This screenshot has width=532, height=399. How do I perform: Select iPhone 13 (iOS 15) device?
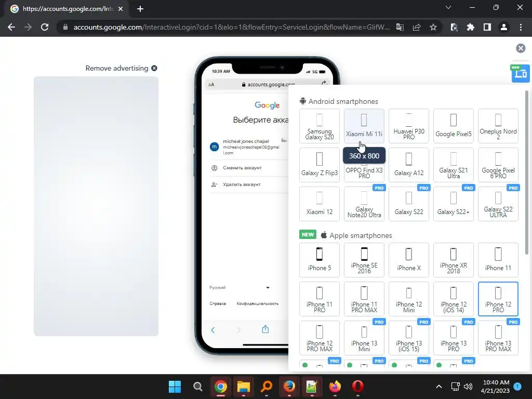pos(409,338)
